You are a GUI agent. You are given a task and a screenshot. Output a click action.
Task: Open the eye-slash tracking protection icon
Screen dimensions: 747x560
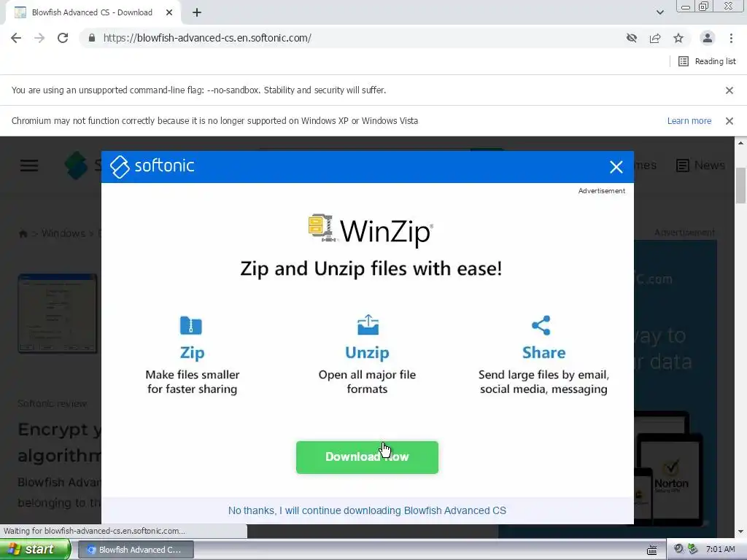632,38
